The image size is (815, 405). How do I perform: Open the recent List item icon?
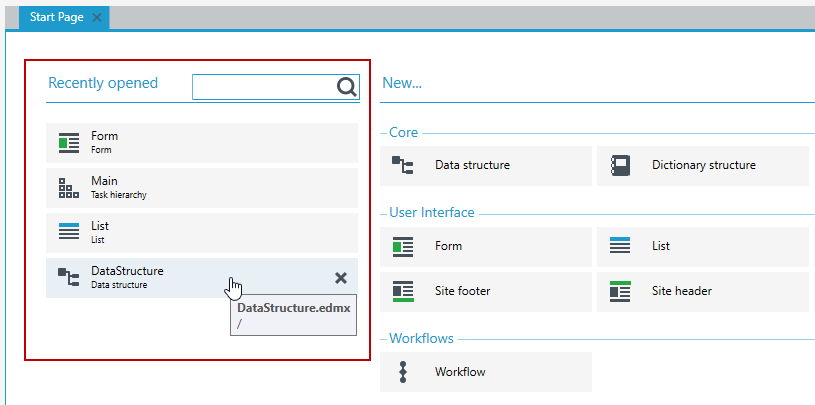[x=69, y=233]
